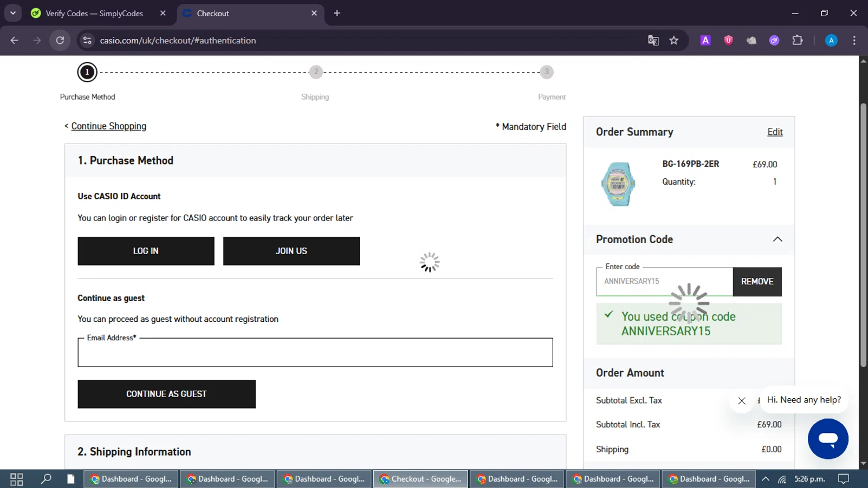Viewport: 868px width, 488px height.
Task: Click the JOIN US button
Action: [292, 251]
